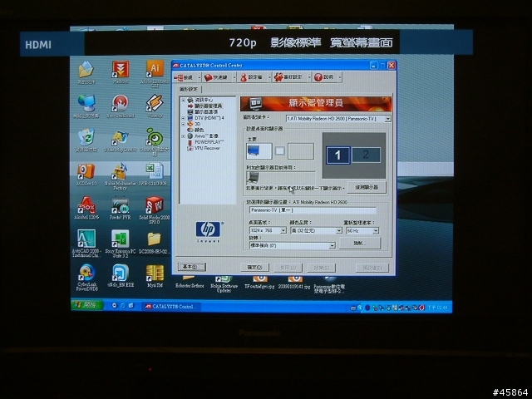Click the Panasonic-TV display name field
Screen dimensions: 532x399
pyautogui.click(x=313, y=210)
